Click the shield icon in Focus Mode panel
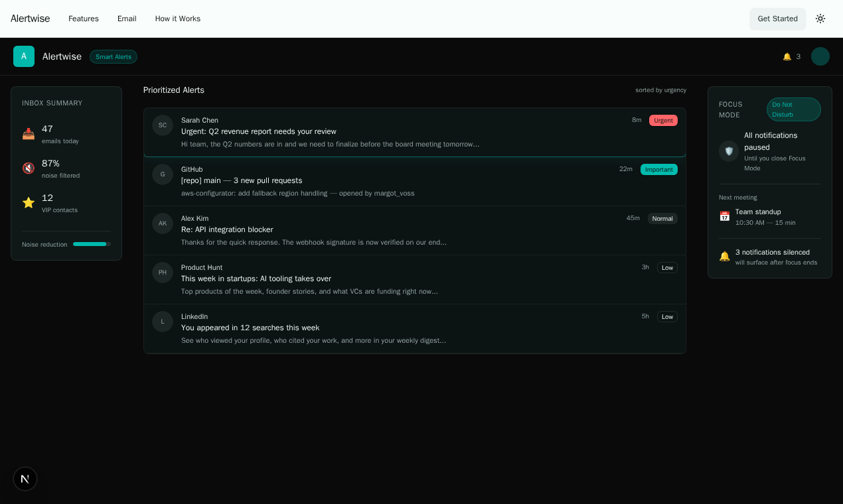843x504 pixels. click(x=729, y=151)
